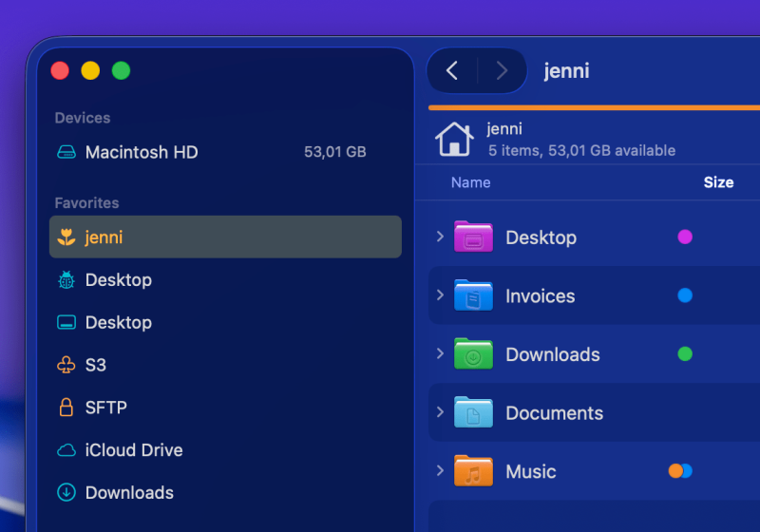Screen dimensions: 760x532
Task: Select the blue Invoices folder icon
Action: (473, 295)
